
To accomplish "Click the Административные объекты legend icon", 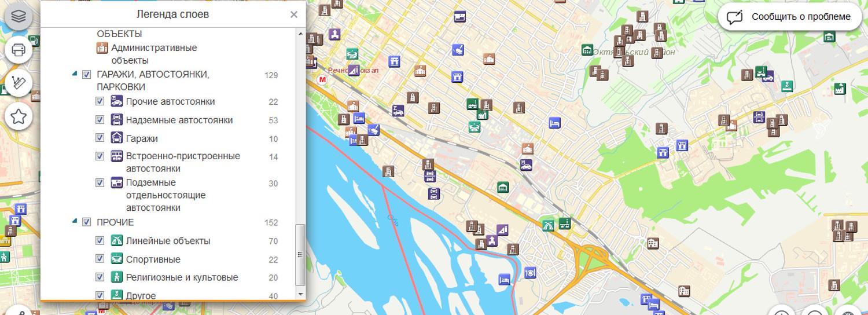I will pos(102,47).
